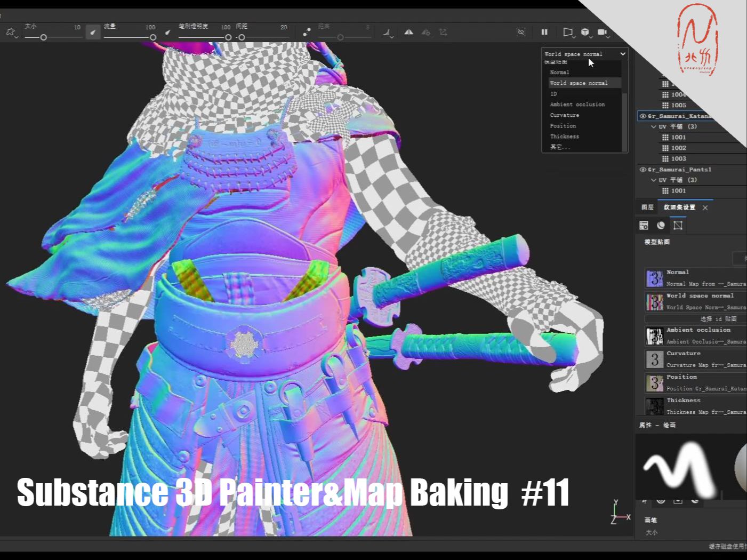Open the 3D cube view mode dropdown
The image size is (747, 560).
586,33
